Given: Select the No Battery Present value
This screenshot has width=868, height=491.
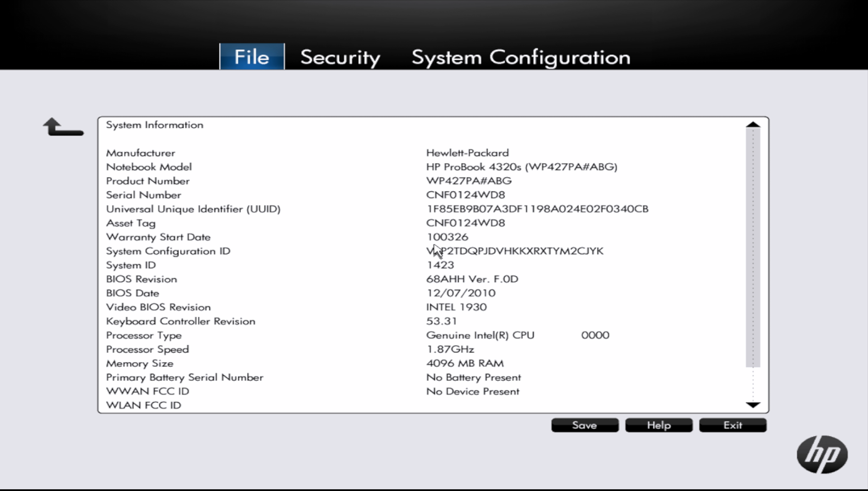Looking at the screenshot, I should (x=473, y=377).
